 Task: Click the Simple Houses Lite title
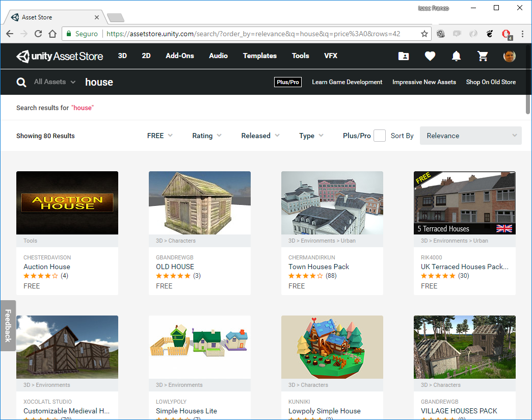[x=187, y=411]
